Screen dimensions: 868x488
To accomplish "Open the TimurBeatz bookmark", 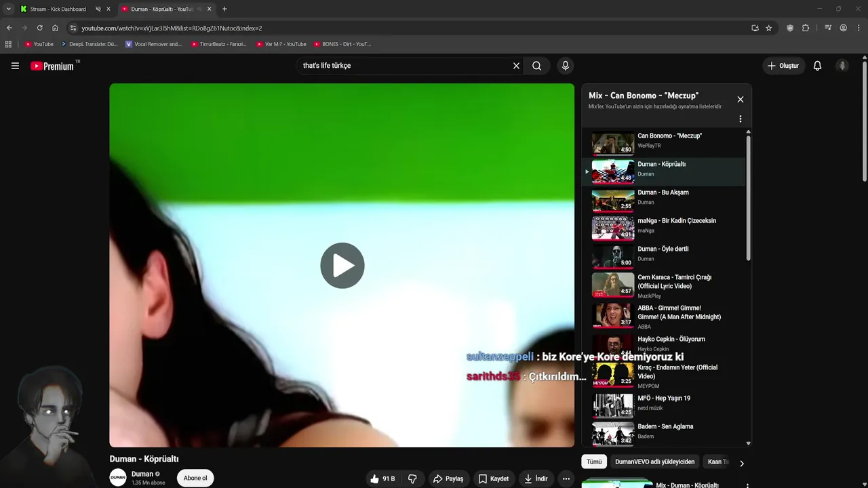I will [x=219, y=44].
